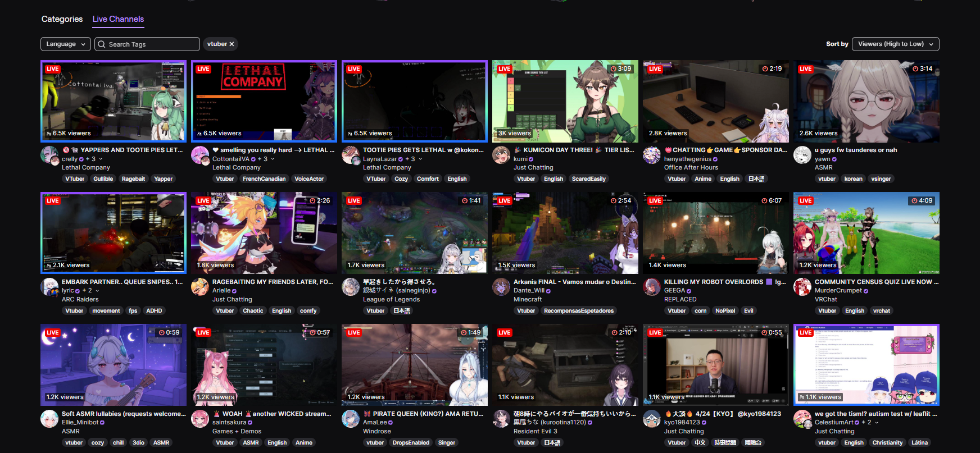Go to the Resident Evil 3 category
Viewport: 980px width, 453px height.
pyautogui.click(x=536, y=431)
